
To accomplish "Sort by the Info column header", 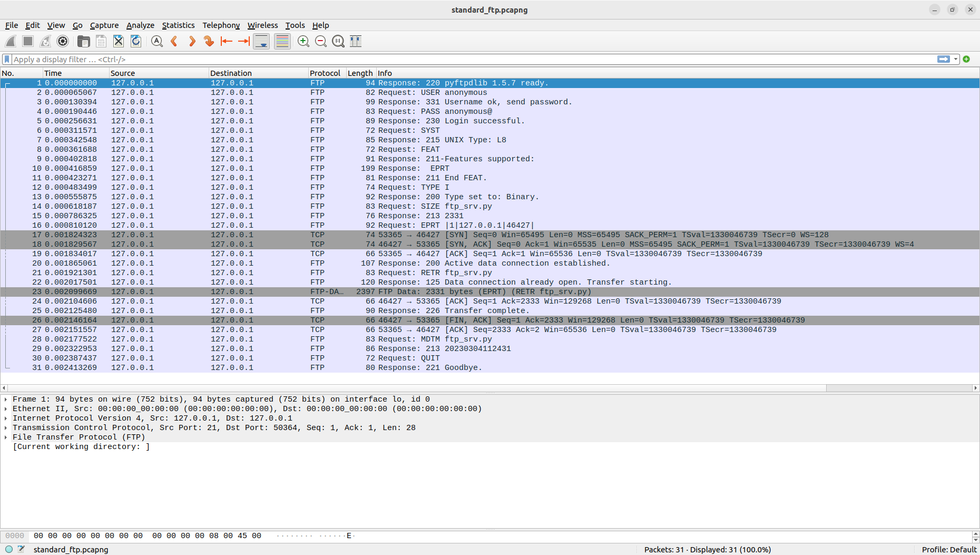I will tap(678, 73).
